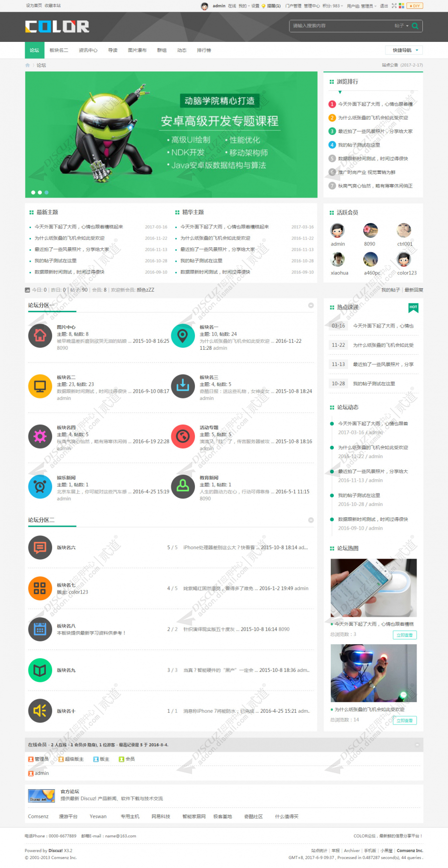Expand the 积分: 983 dropdown
Screen dimensions: 448x868
click(x=333, y=6)
